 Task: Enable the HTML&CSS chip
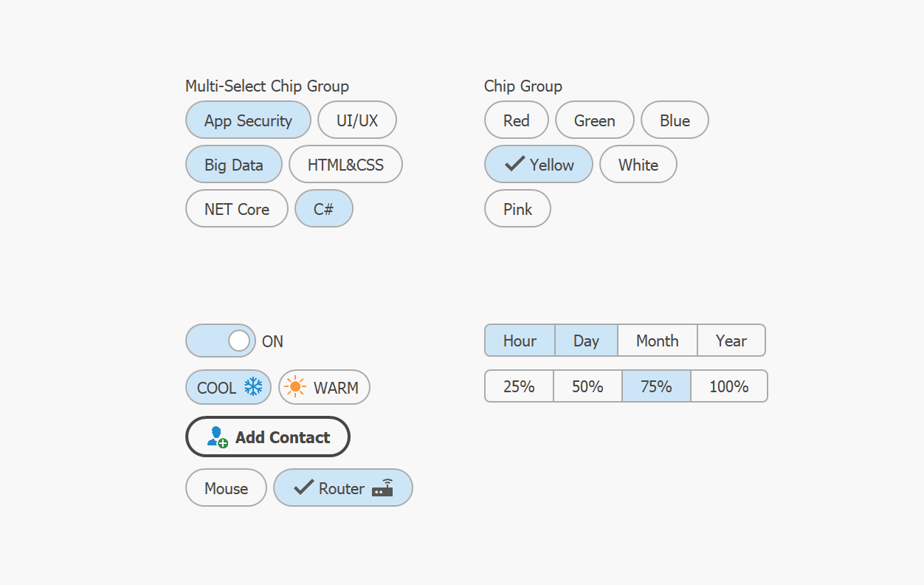345,165
